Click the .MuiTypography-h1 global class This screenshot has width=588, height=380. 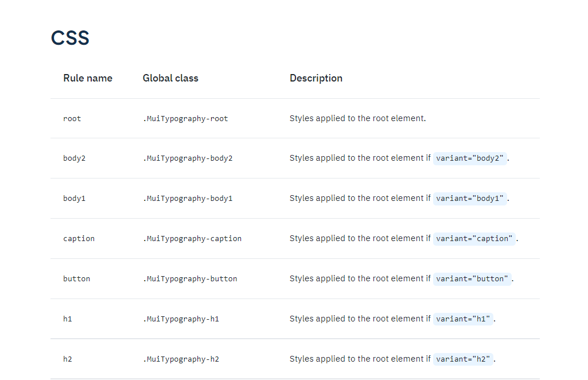[181, 319]
